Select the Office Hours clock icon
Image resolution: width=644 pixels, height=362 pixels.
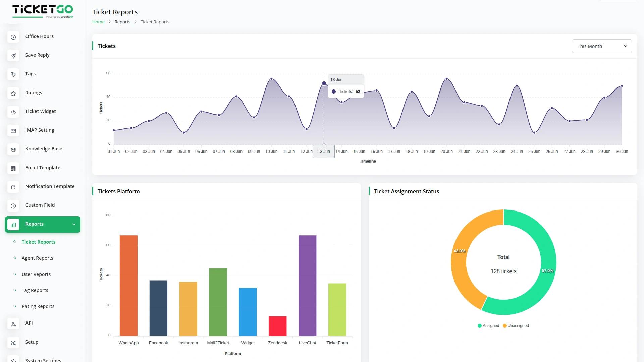coord(13,37)
